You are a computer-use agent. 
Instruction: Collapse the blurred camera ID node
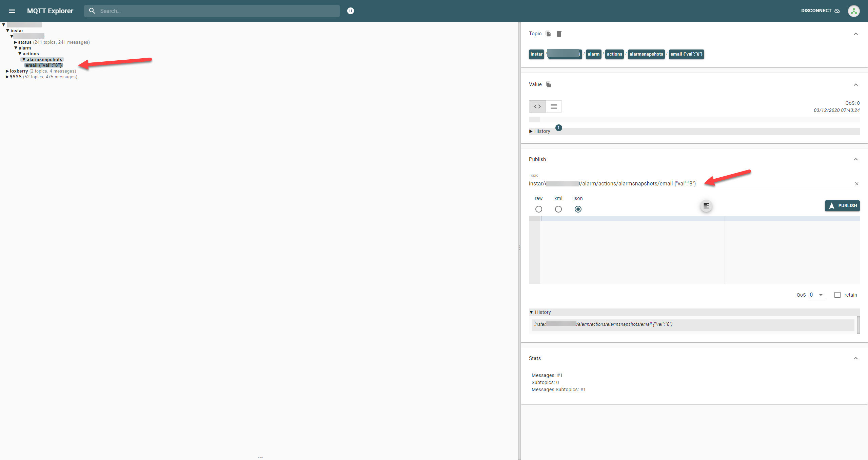[12, 37]
